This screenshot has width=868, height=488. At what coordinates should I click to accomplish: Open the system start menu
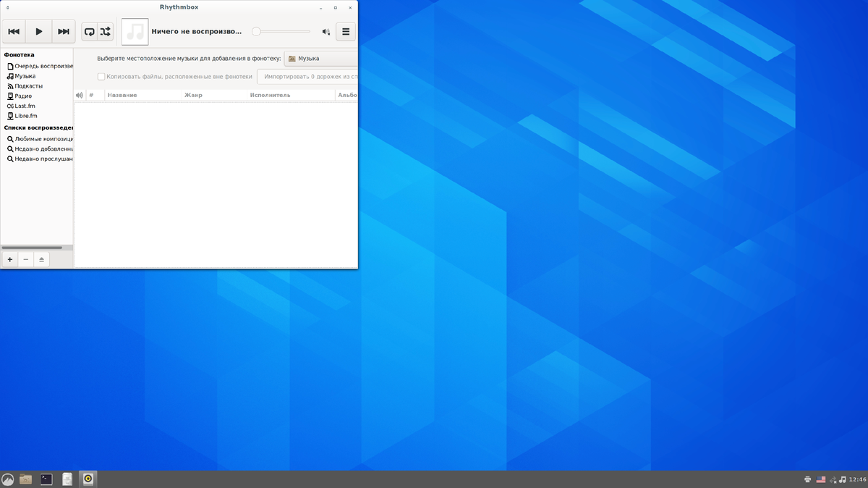7,479
